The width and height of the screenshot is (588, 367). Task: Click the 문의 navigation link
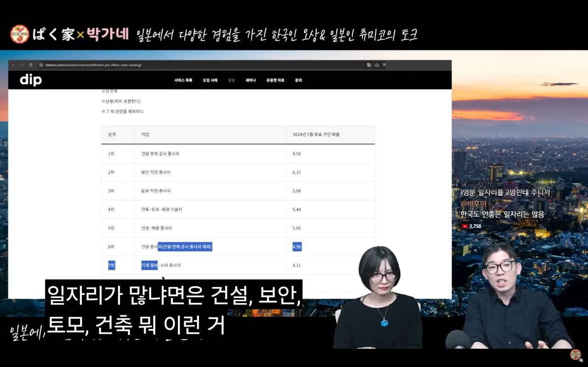[x=298, y=80]
